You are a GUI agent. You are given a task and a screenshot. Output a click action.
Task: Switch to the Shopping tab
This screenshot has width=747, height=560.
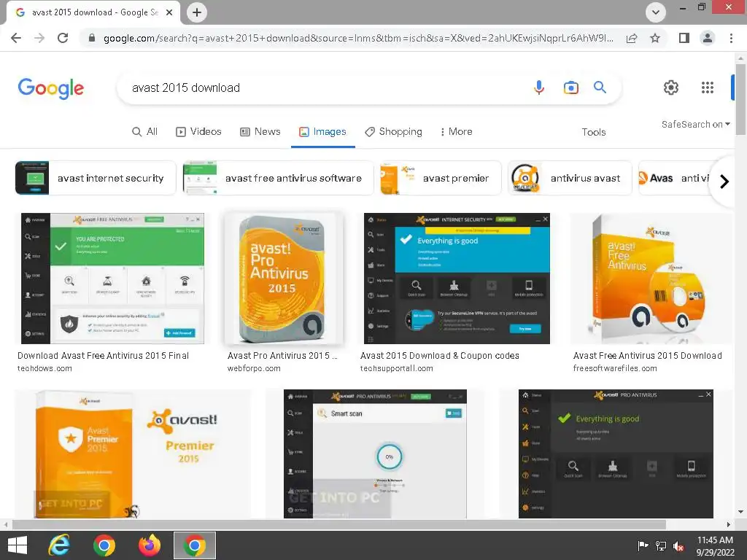393,131
